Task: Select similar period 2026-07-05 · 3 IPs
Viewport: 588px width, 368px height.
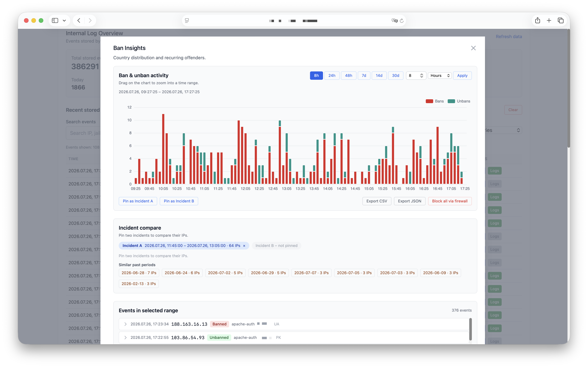Action: tap(354, 273)
